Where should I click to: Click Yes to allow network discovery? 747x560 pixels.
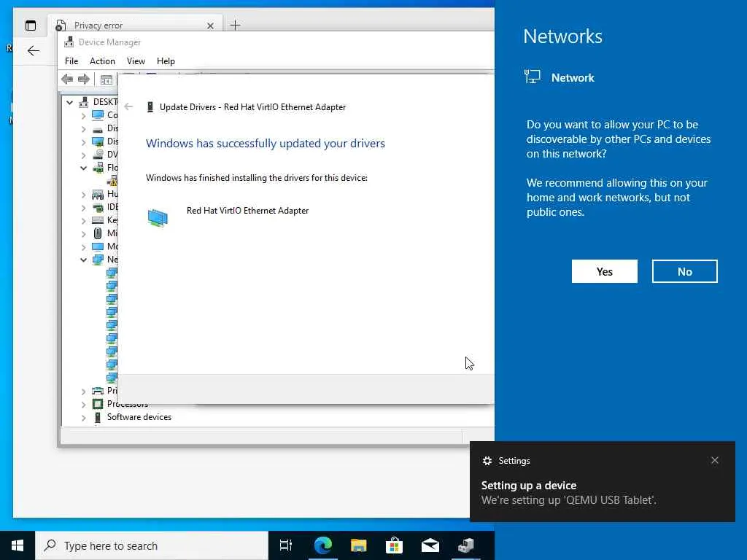click(604, 271)
